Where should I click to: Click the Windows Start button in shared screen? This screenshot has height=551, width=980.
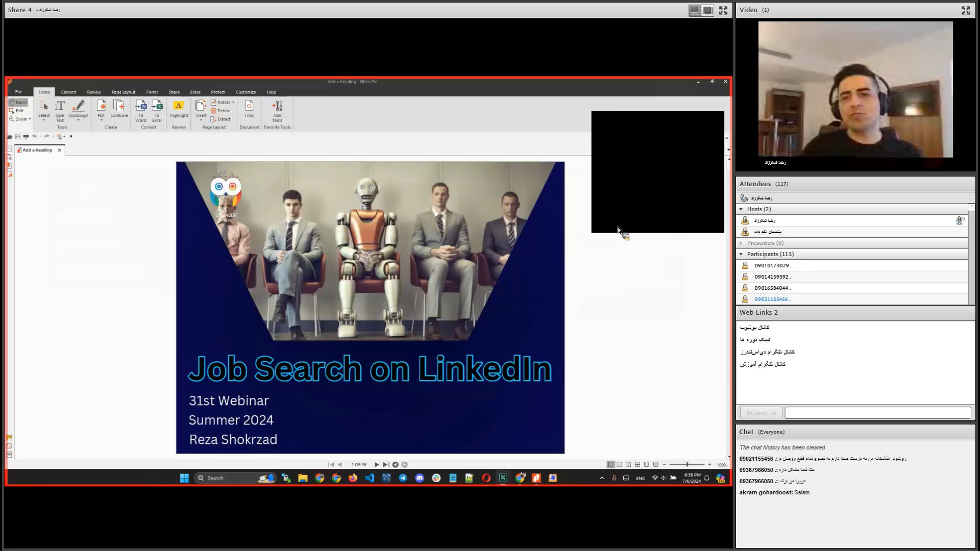184,478
